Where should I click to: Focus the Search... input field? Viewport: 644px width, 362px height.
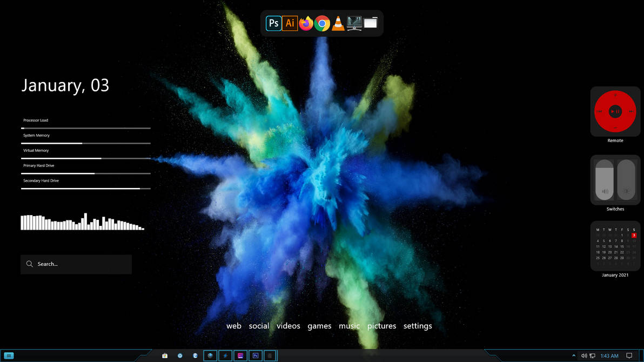tap(76, 264)
